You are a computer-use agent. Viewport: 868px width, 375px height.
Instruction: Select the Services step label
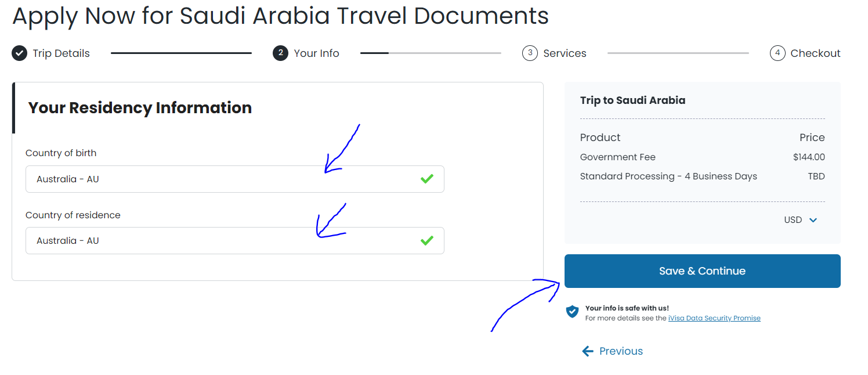(x=565, y=53)
